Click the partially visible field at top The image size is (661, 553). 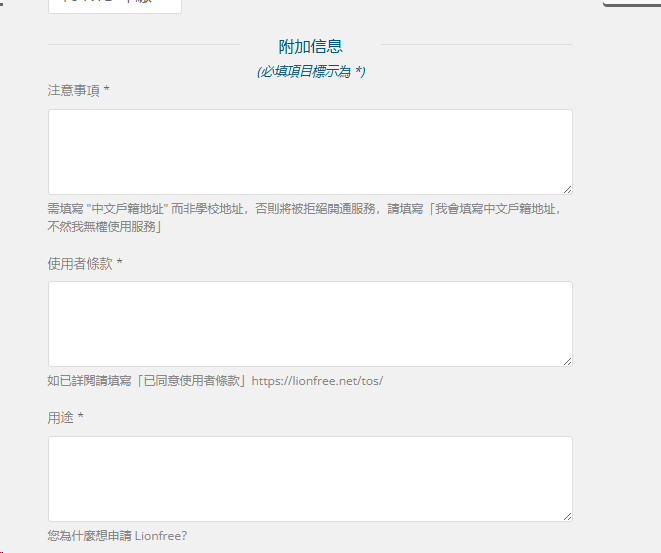point(114,5)
